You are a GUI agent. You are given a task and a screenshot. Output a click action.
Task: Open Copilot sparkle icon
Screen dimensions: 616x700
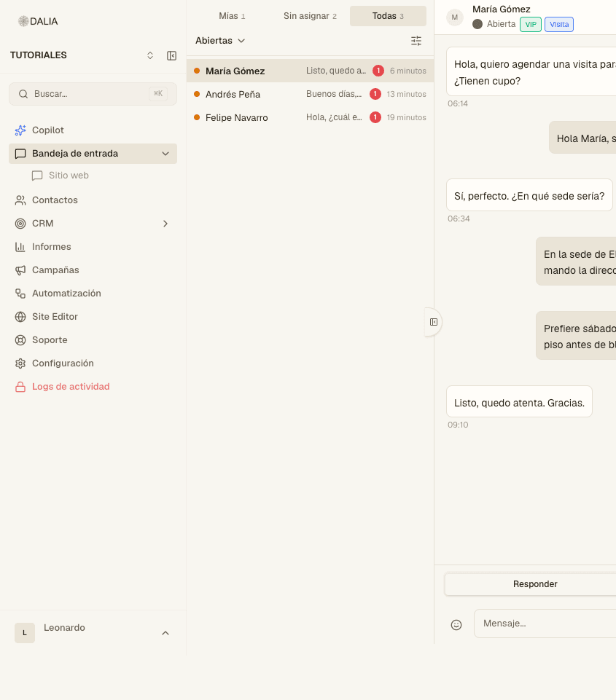click(20, 130)
